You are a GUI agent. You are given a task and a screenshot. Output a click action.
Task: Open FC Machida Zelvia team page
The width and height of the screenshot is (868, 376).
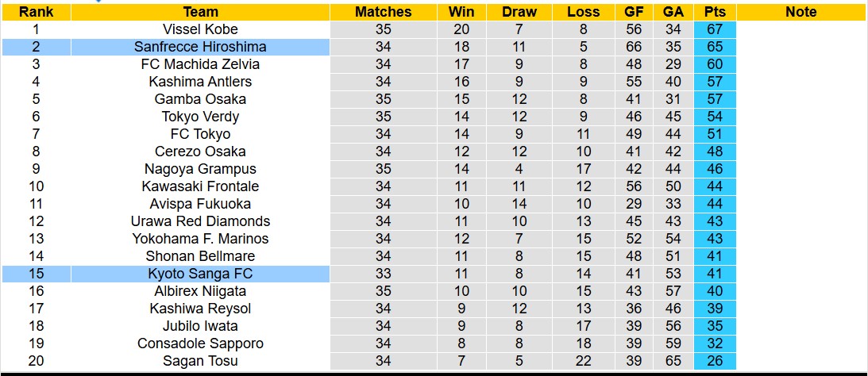tap(200, 64)
